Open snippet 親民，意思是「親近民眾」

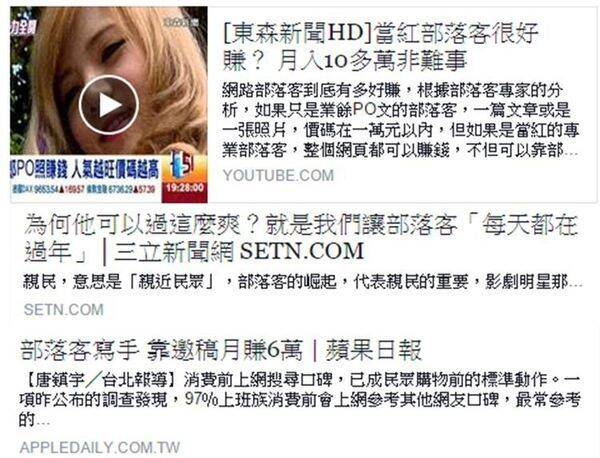[302, 282]
